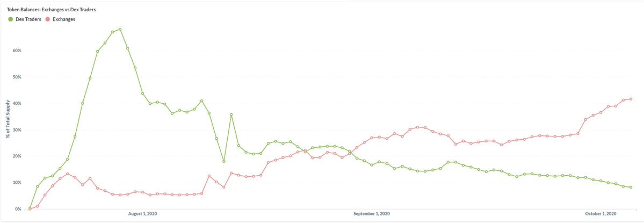Click the '% of Total Supply' axis label
The width and height of the screenshot is (644, 223).
(x=9, y=119)
